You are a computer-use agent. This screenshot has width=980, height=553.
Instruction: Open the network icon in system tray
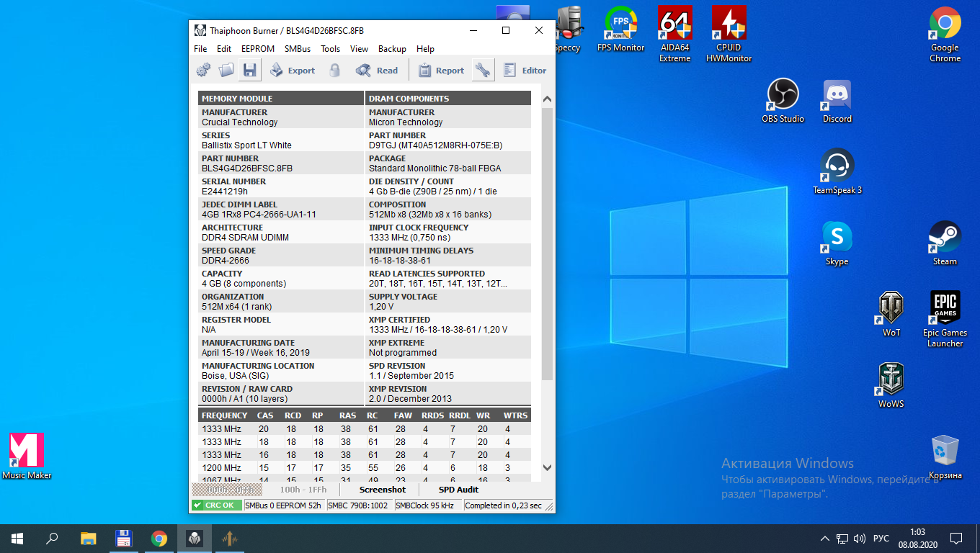pos(842,538)
